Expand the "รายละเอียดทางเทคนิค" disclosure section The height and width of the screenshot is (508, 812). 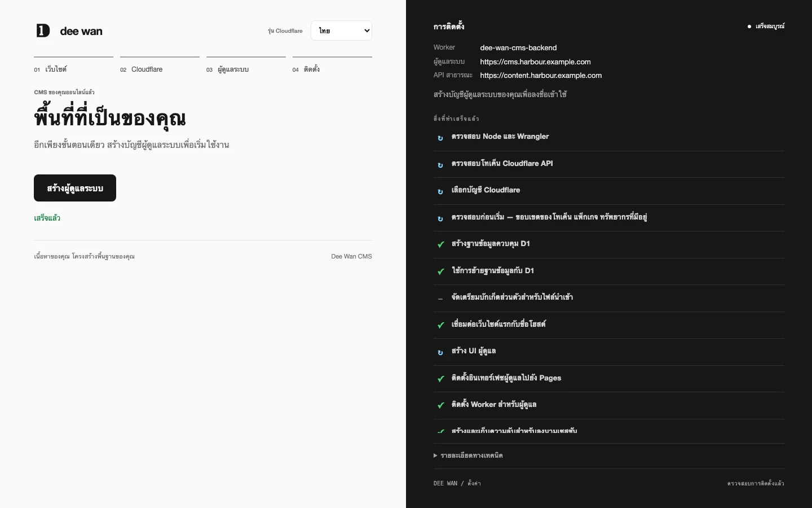coord(468,456)
